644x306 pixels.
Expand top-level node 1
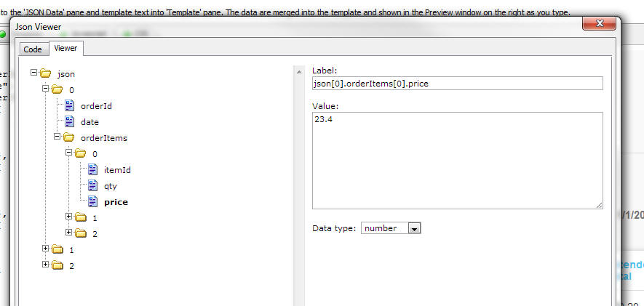tap(46, 248)
